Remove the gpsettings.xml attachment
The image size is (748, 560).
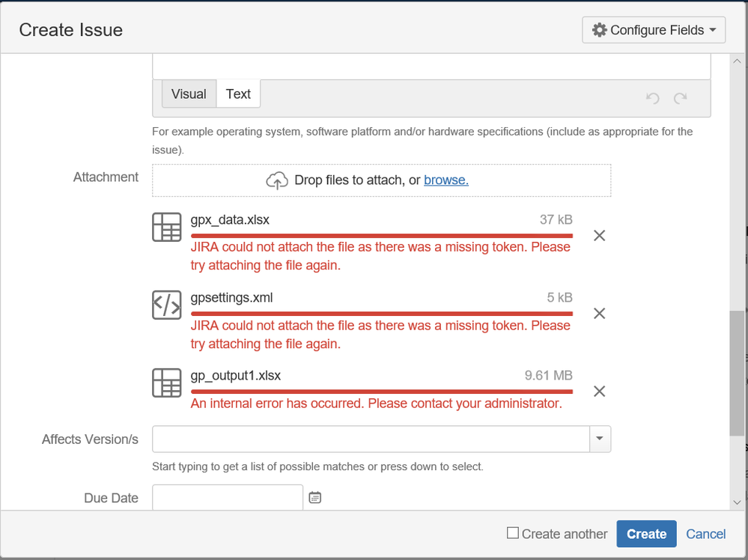click(599, 313)
